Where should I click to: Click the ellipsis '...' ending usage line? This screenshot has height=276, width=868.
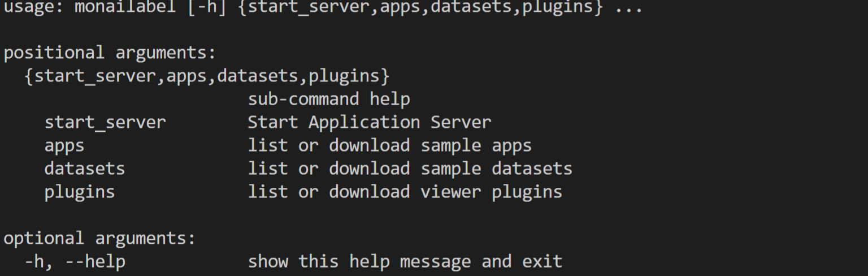coord(628,7)
